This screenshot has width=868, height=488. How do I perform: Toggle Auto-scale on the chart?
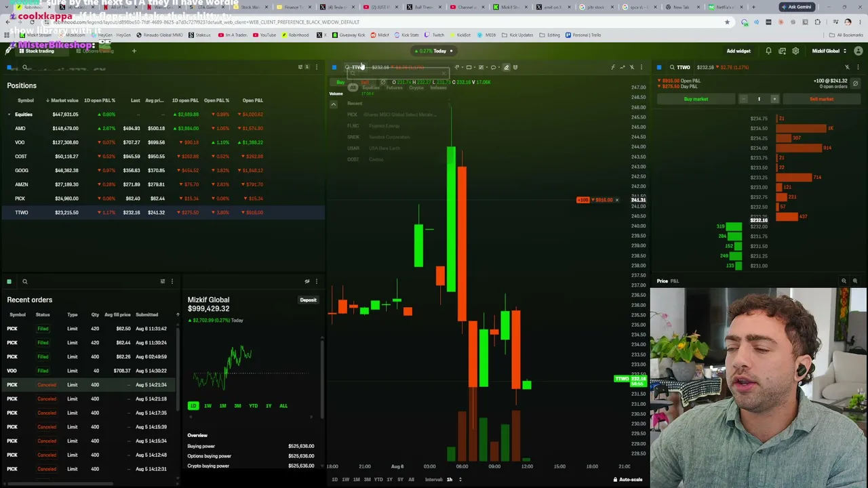(x=627, y=479)
